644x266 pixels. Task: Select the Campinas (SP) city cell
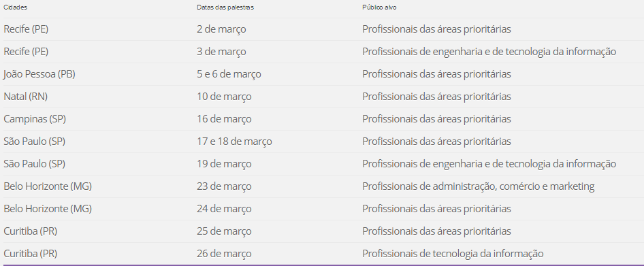point(35,119)
